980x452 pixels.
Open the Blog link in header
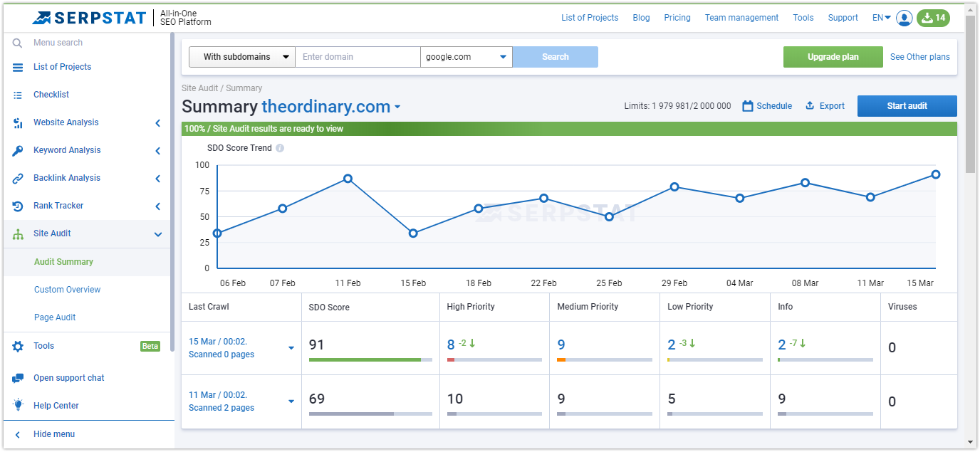click(641, 18)
